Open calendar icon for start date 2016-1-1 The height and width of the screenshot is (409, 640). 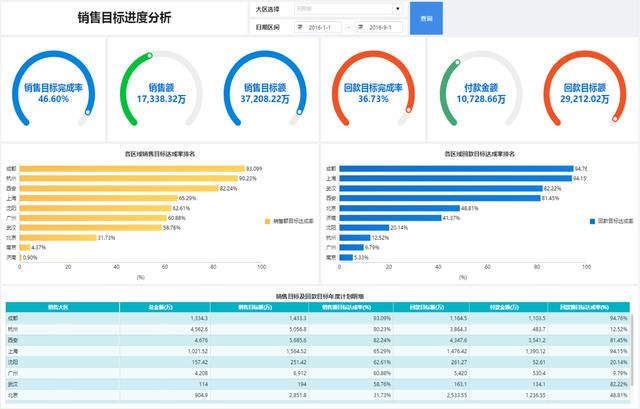pyautogui.click(x=300, y=27)
